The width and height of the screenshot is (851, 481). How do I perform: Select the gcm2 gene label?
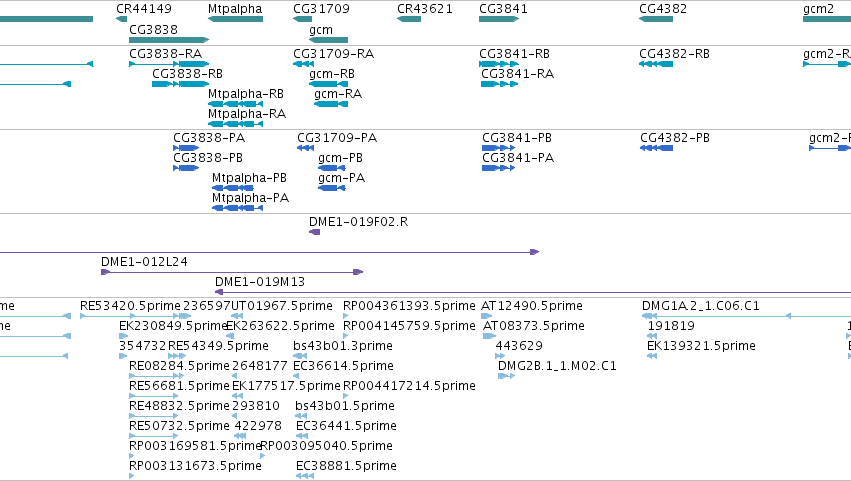[x=818, y=9]
